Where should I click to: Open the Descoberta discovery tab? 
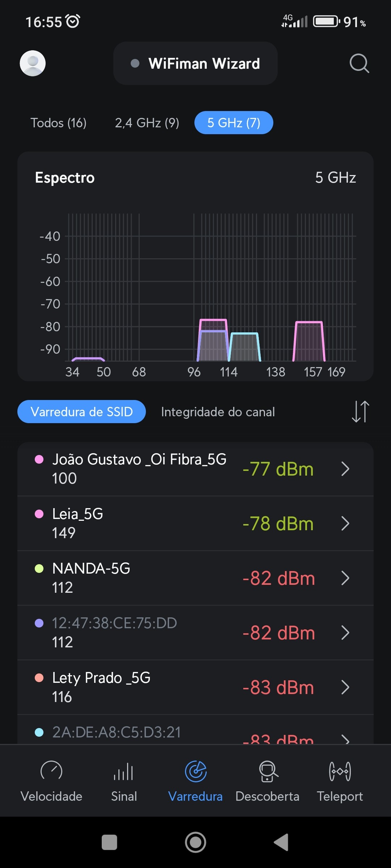pos(268,781)
